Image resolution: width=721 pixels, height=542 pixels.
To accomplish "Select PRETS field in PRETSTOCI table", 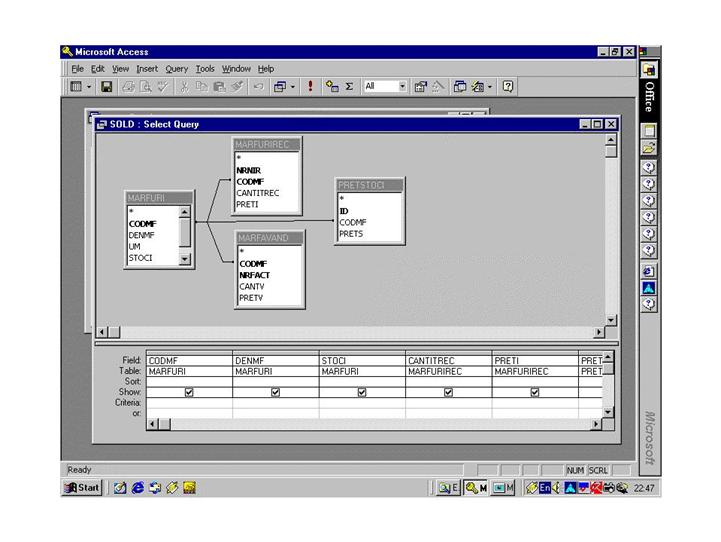I will click(351, 234).
